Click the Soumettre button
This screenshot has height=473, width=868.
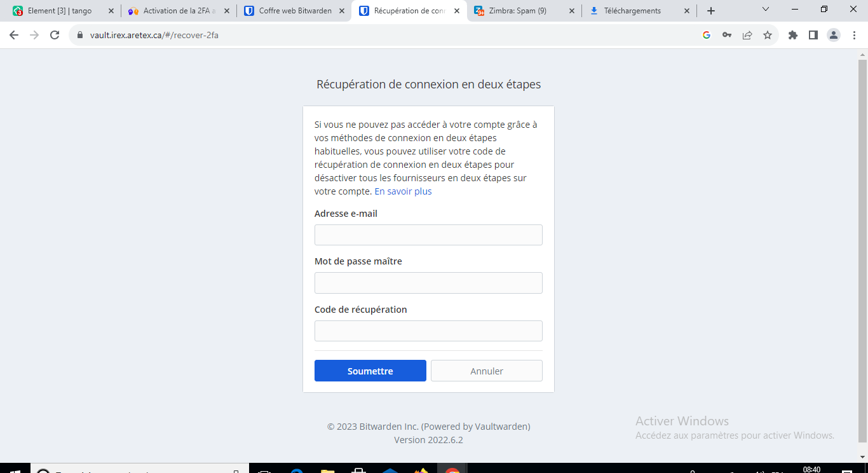point(370,371)
